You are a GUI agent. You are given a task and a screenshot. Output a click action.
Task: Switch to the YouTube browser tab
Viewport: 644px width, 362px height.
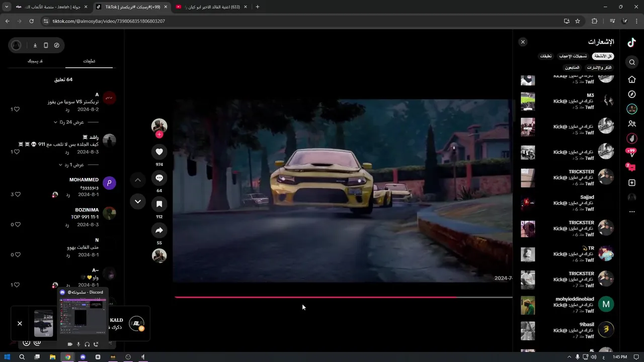pyautogui.click(x=211, y=7)
